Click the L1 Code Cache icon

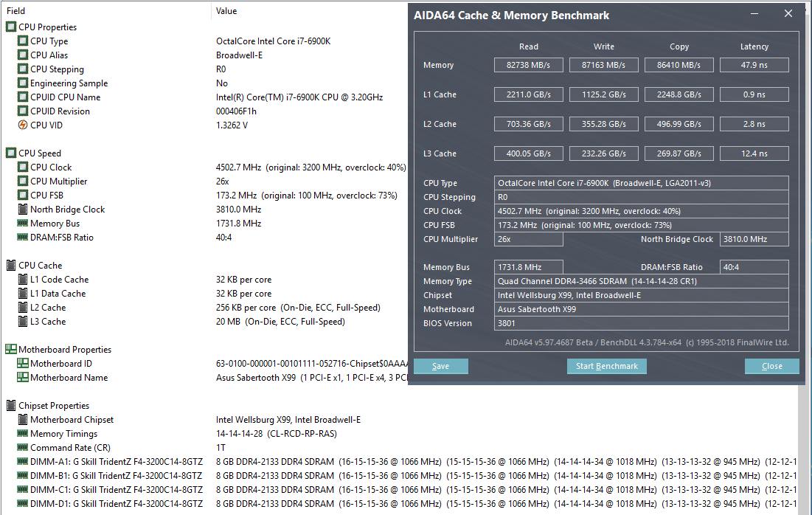(23, 279)
